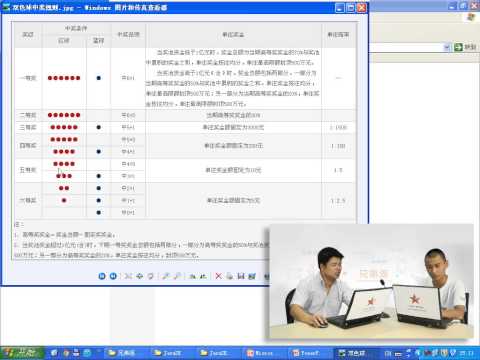Viewport: 480px width, 360px height.
Task: Print the image from viewer toolbar
Action: [x=230, y=276]
